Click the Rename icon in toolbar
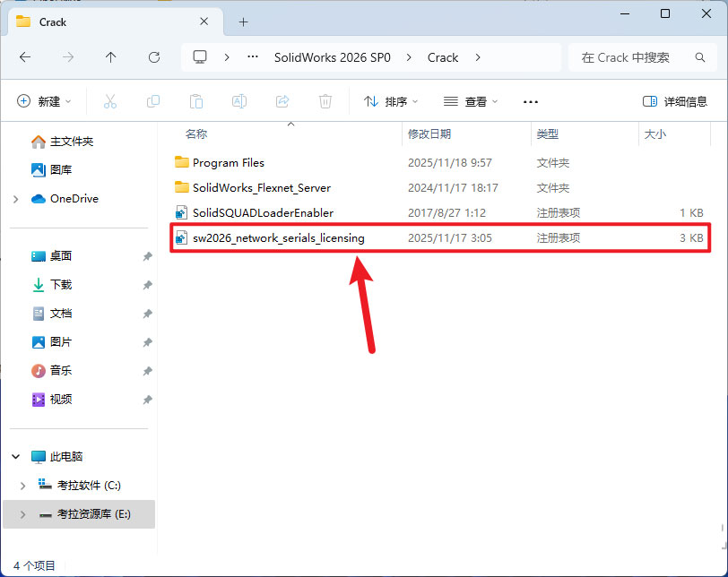 (x=239, y=102)
